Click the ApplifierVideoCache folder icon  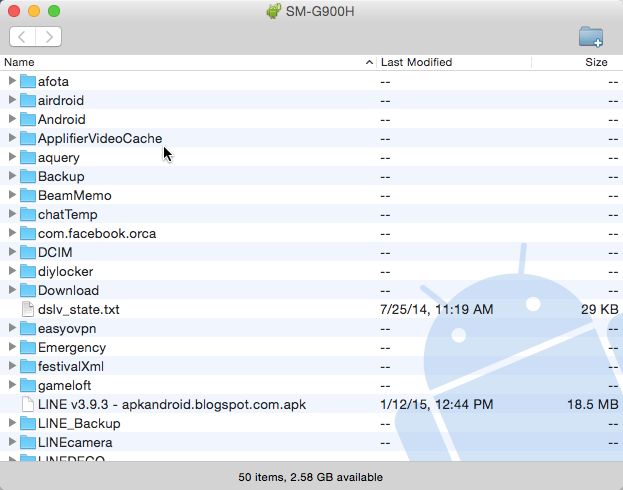pos(28,138)
